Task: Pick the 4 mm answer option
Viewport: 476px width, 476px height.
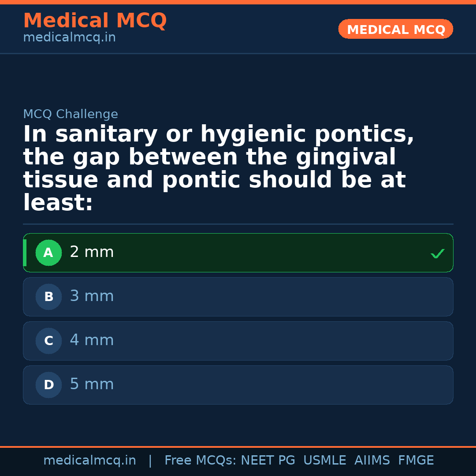Action: (92, 341)
